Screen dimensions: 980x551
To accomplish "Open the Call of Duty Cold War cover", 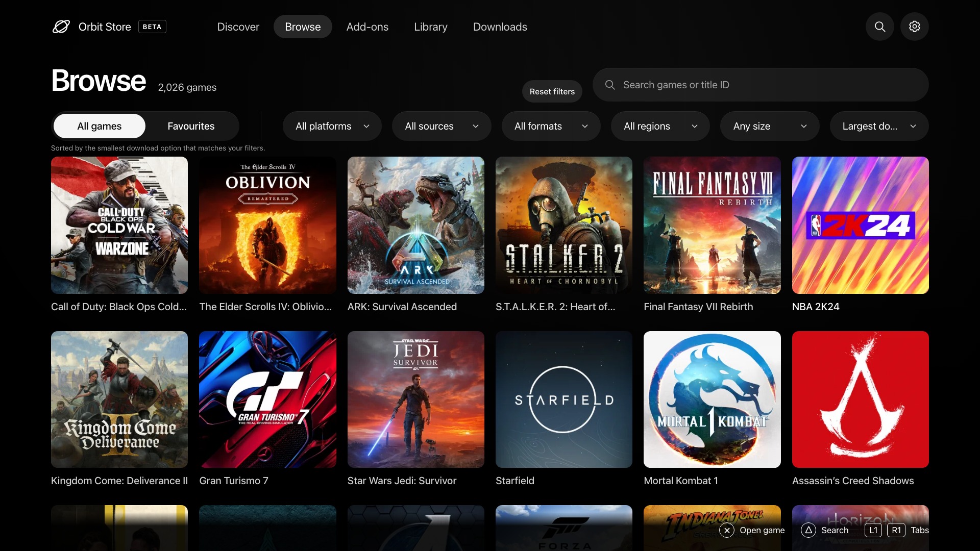I will point(119,225).
